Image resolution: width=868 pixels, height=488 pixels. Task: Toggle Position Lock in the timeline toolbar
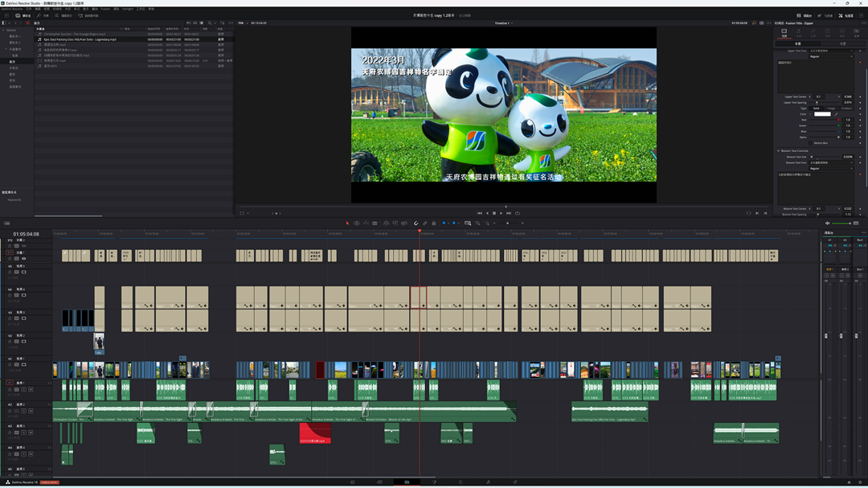click(434, 223)
